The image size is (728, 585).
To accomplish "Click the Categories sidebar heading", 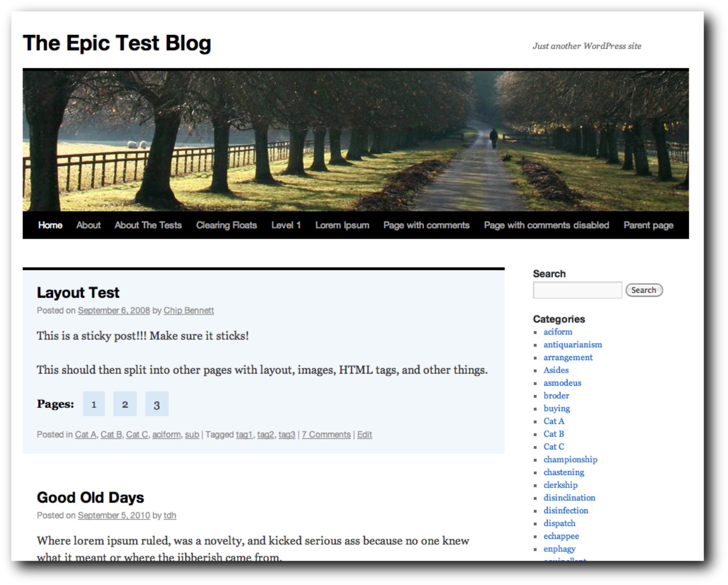I will (559, 319).
